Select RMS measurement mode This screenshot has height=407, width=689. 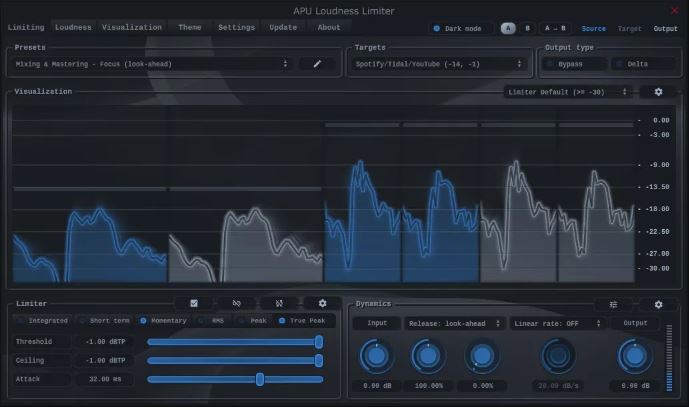point(212,321)
